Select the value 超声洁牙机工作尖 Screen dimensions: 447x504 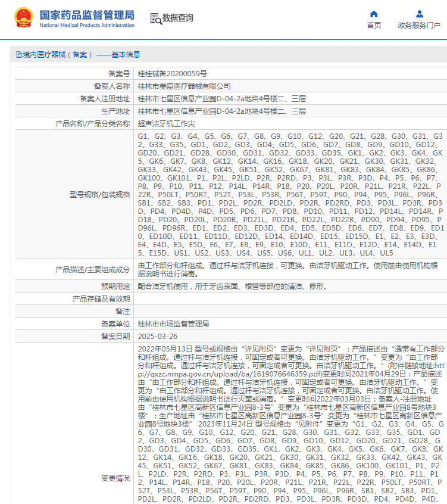(x=166, y=124)
